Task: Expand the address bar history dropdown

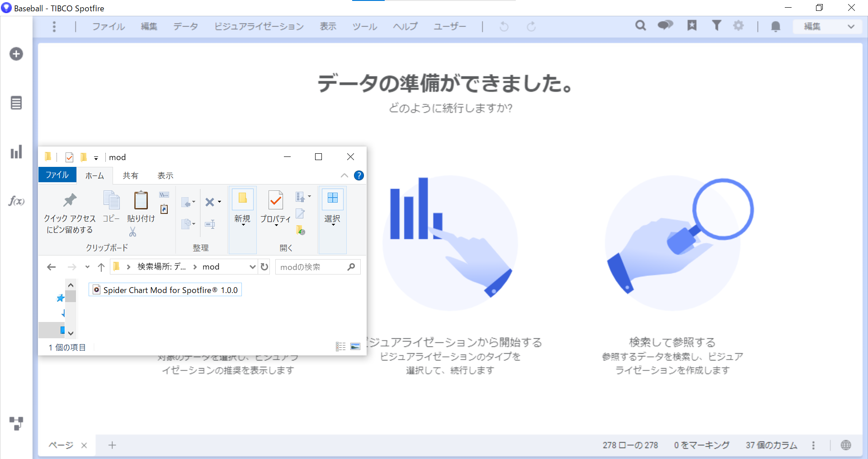Action: tap(252, 267)
